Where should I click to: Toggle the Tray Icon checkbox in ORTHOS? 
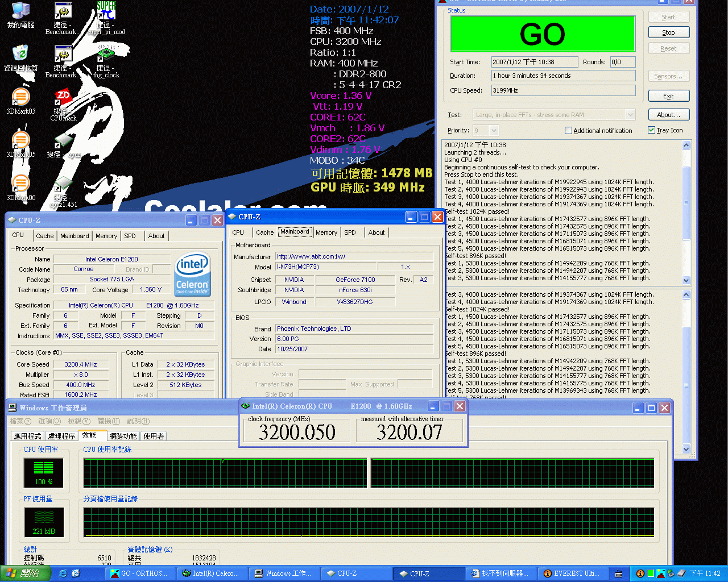point(652,130)
